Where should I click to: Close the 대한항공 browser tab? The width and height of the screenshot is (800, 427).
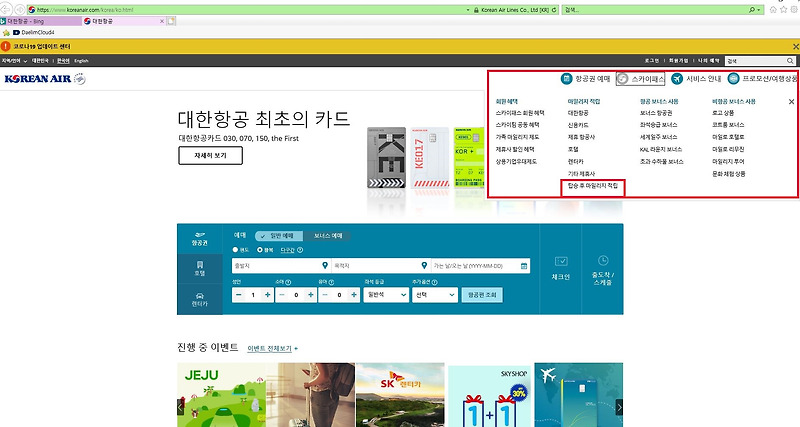(162, 21)
